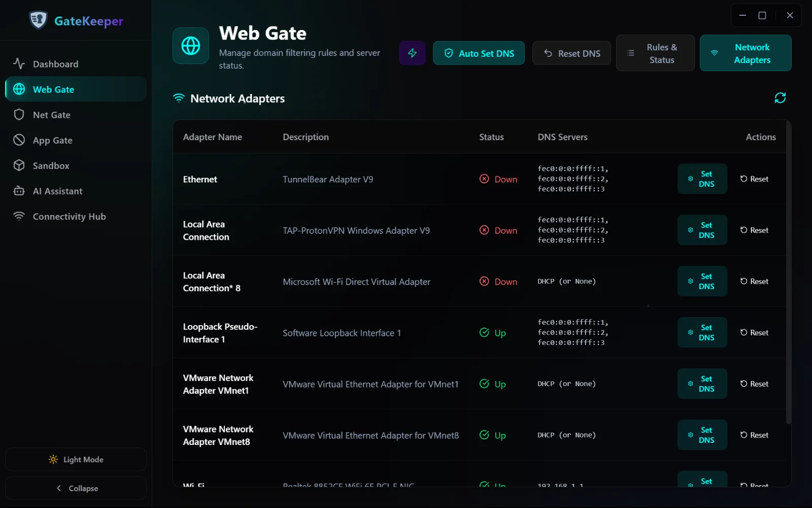This screenshot has width=812, height=508.
Task: Click the Actions column header
Action: point(761,137)
